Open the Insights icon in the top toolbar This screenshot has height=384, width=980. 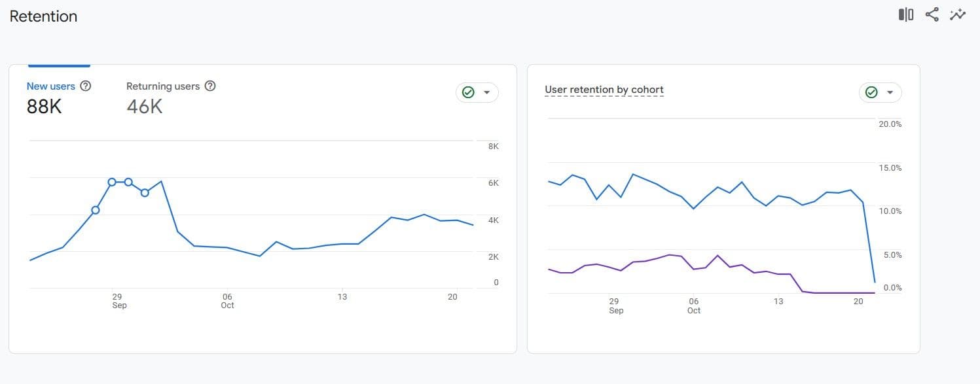click(957, 14)
